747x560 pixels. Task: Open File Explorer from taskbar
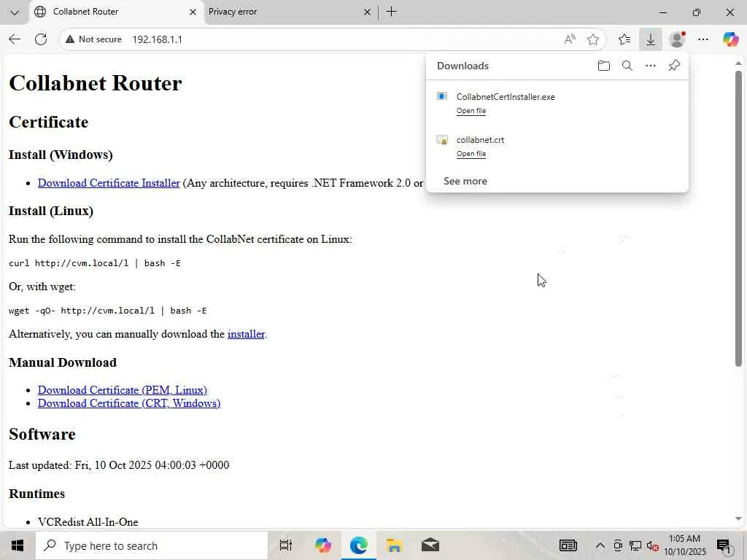[394, 545]
